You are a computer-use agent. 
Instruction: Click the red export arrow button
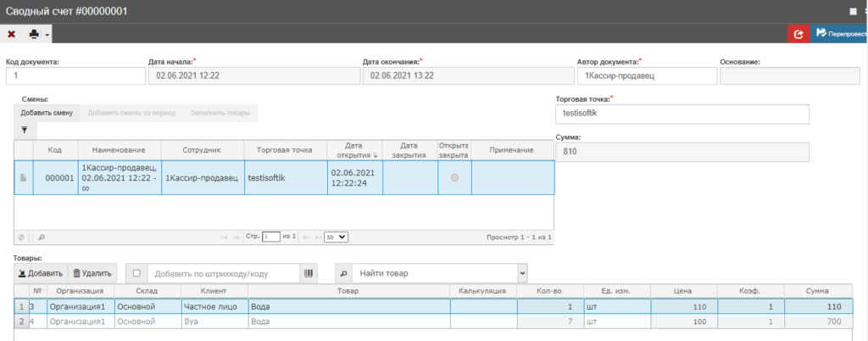pyautogui.click(x=798, y=34)
